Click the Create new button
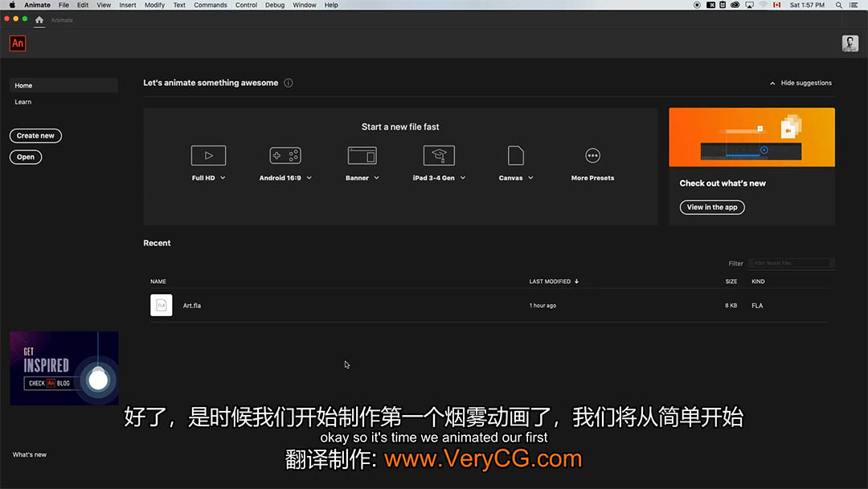 pos(35,136)
